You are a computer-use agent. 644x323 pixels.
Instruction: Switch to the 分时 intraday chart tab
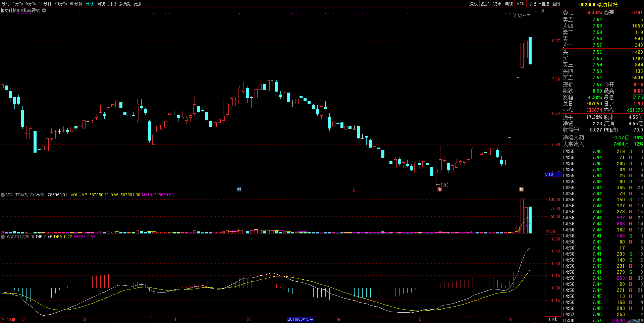pos(6,4)
